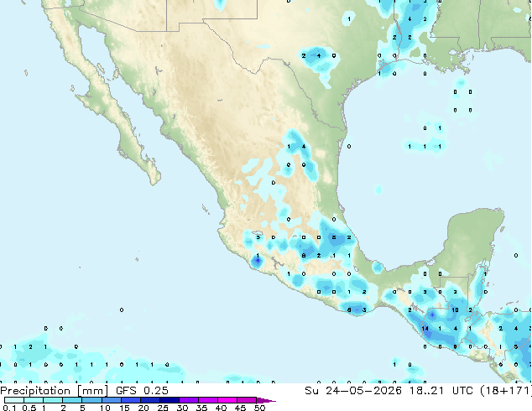Click the "18..21 UTC" time text

(441, 391)
